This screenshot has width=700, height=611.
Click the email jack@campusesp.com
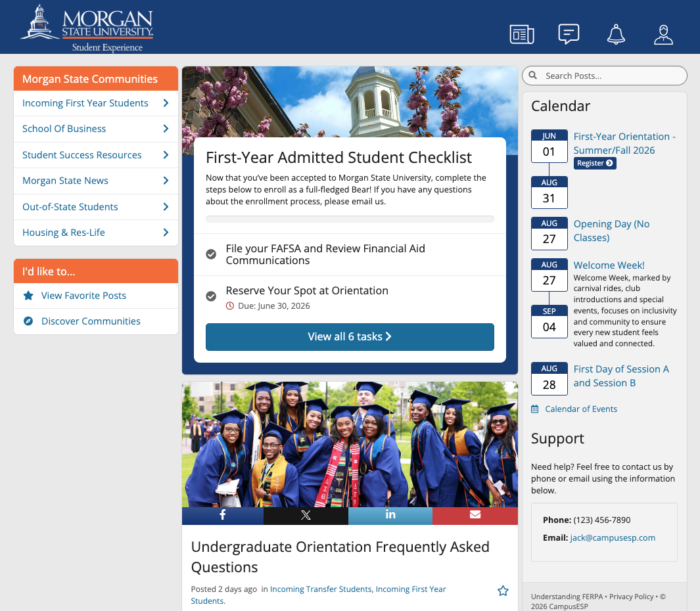pyautogui.click(x=613, y=538)
